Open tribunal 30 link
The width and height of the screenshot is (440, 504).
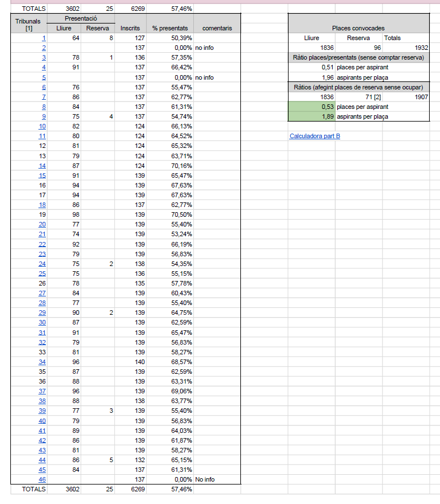pyautogui.click(x=42, y=322)
